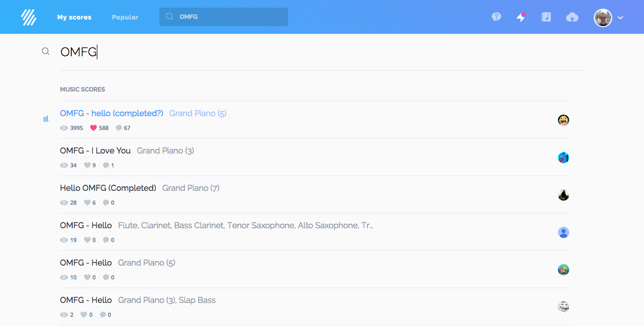Open OMFG - Hello Grand Piano (5) score
644x326 pixels.
click(86, 263)
